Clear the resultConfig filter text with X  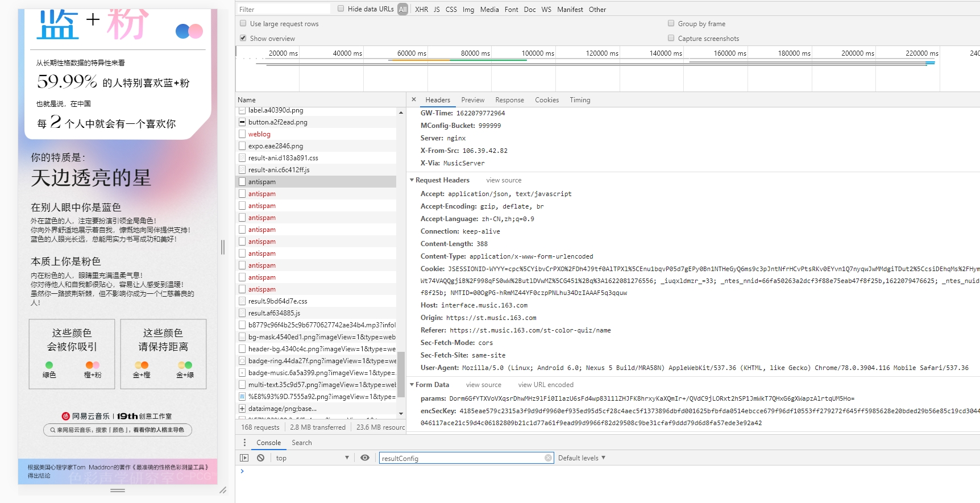pos(548,458)
